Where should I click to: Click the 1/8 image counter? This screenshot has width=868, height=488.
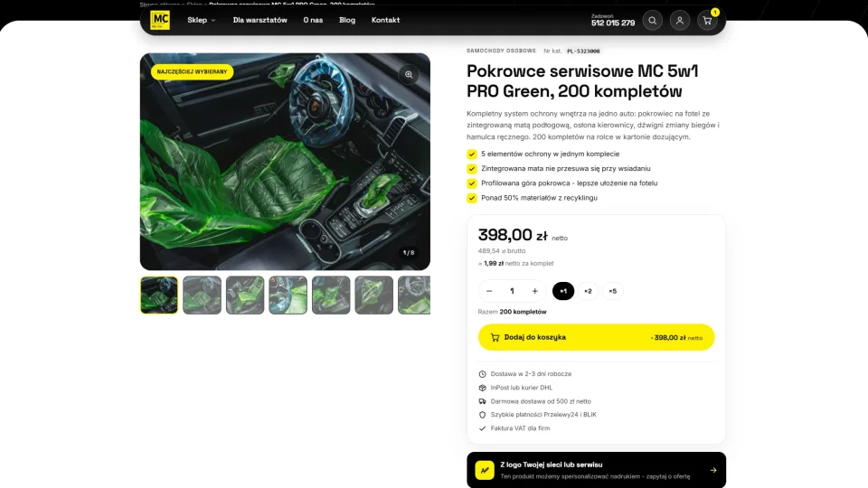click(409, 253)
